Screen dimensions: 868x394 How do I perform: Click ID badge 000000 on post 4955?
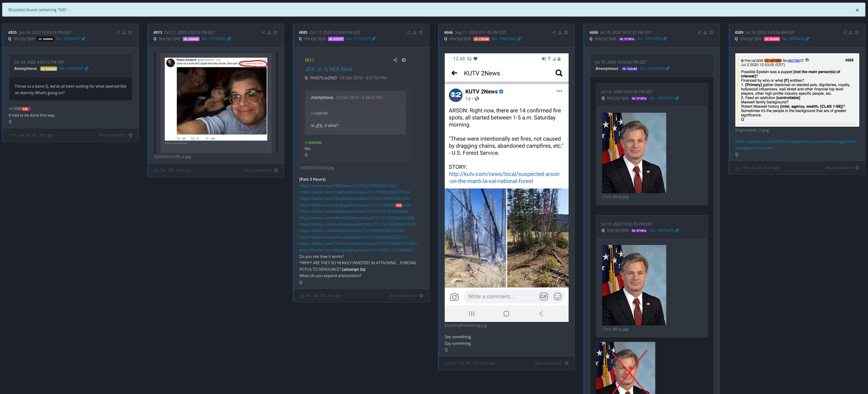click(x=46, y=39)
